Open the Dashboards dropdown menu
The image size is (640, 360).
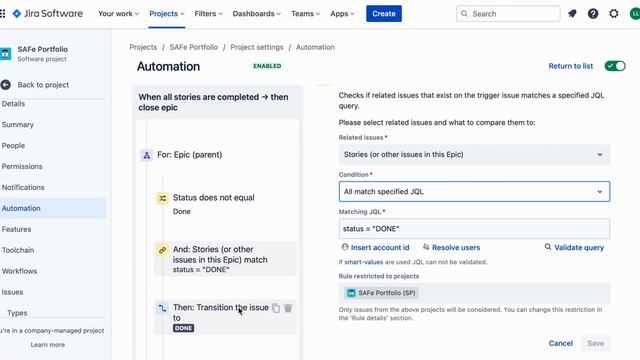tap(257, 13)
